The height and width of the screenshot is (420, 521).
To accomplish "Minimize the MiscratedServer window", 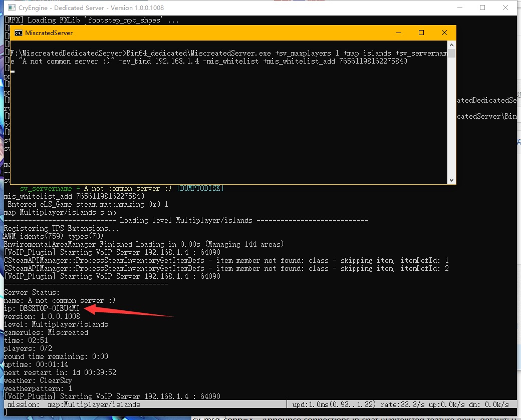I will tap(399, 33).
